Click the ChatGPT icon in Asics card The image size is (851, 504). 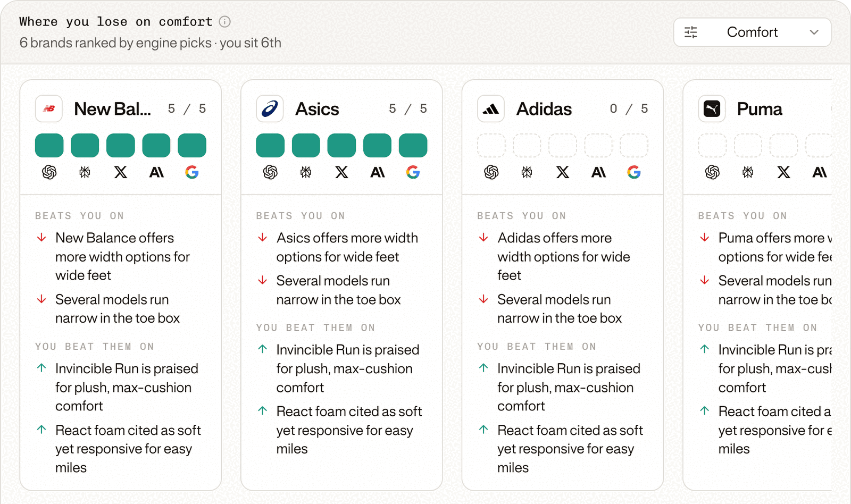click(270, 172)
